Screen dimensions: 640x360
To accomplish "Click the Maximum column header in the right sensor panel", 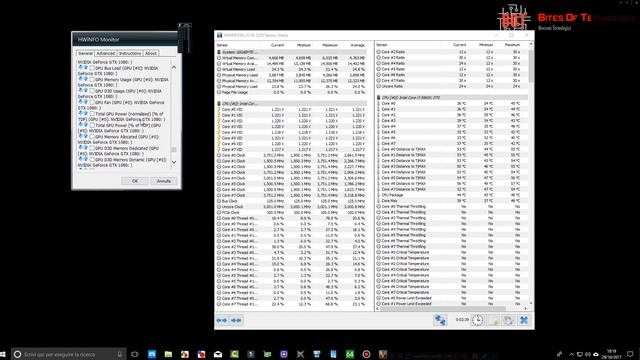I will pyautogui.click(x=512, y=45).
